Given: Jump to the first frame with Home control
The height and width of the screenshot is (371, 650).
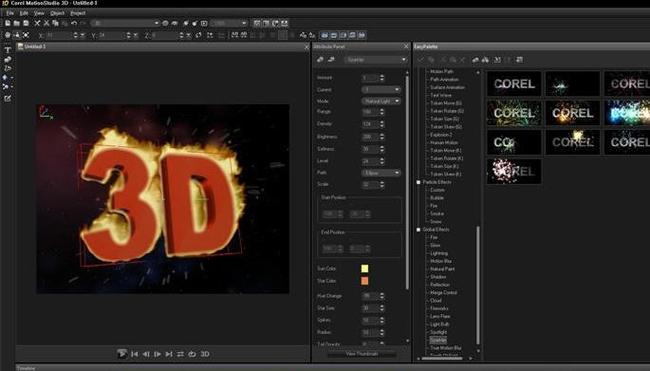Looking at the screenshot, I should tap(134, 354).
